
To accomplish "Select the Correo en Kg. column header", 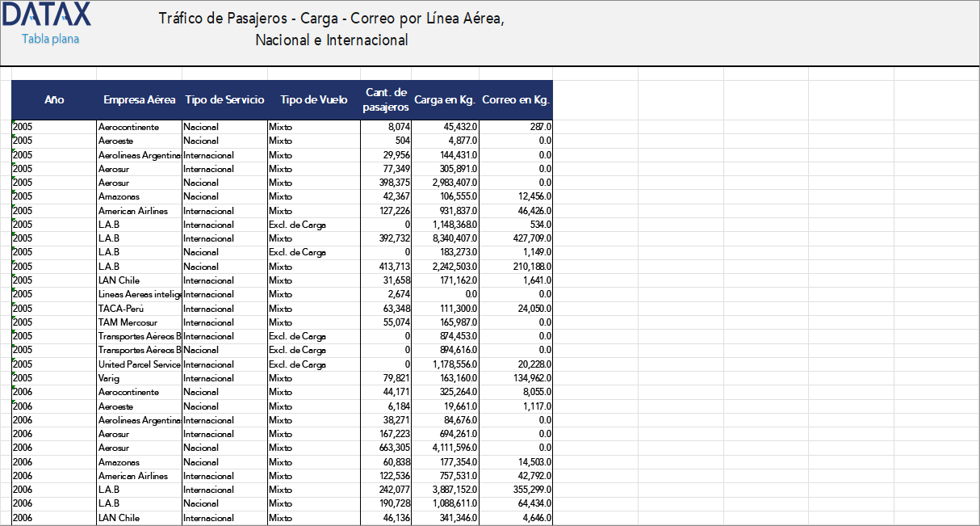I will pos(515,100).
